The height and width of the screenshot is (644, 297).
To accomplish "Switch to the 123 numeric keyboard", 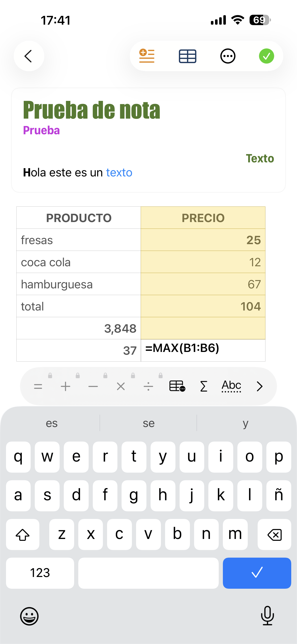I will 40,573.
